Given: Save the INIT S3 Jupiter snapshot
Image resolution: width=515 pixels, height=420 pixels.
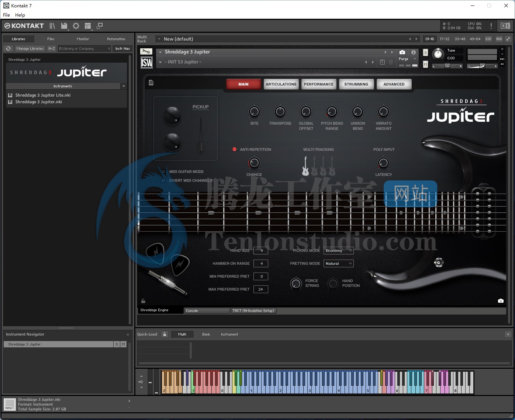Looking at the screenshot, I should pyautogui.click(x=383, y=62).
